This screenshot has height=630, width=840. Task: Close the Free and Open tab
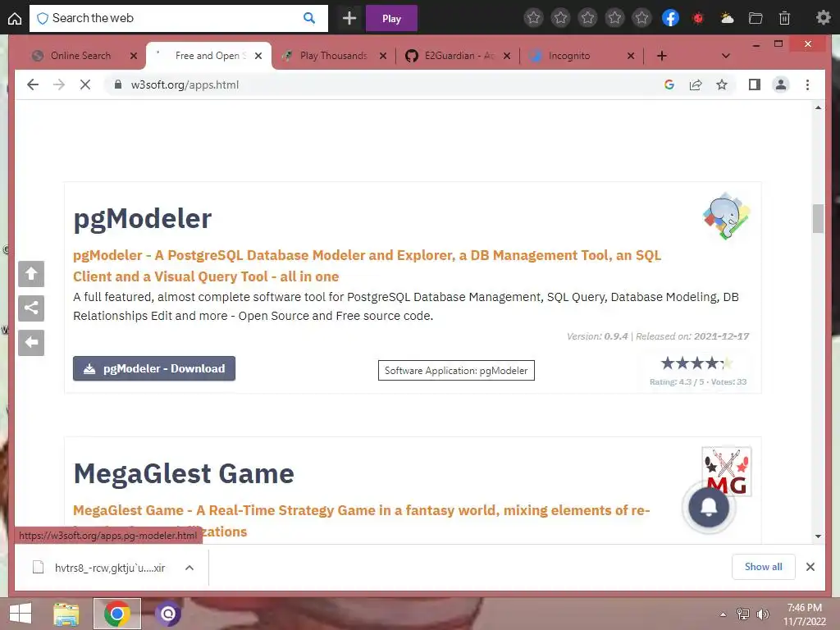(x=258, y=56)
